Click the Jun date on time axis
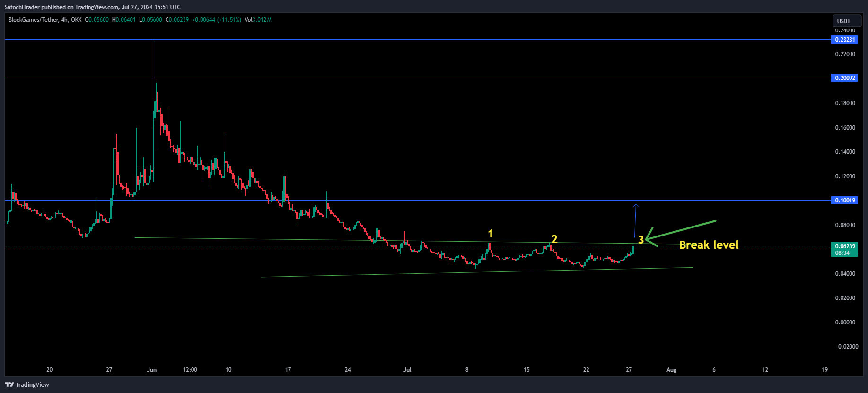The image size is (868, 393). click(152, 370)
